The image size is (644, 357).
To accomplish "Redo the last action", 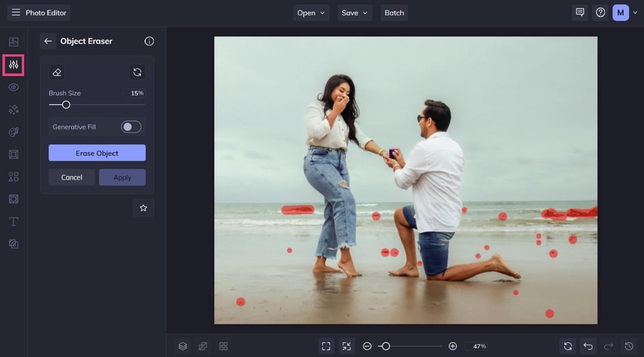I will tap(609, 346).
